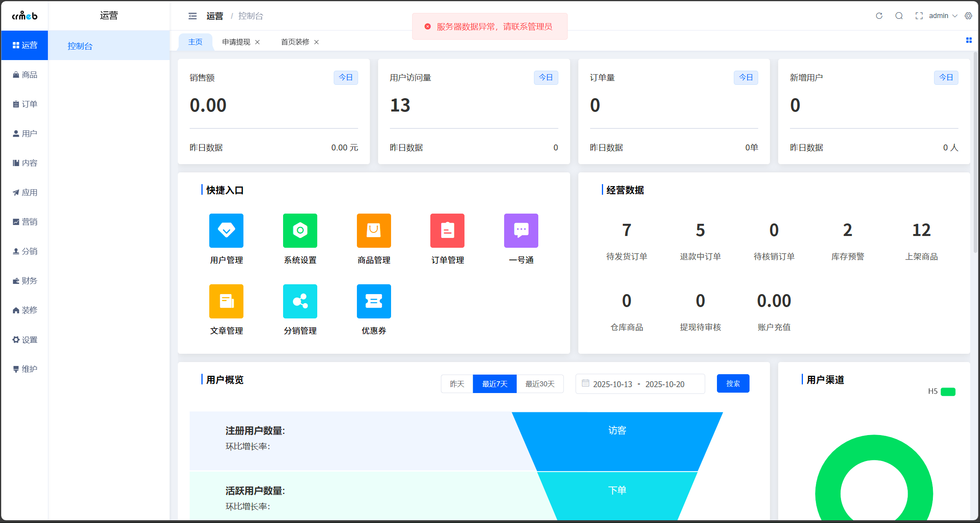Screen dimensions: 980x523
Task: Click the 商品管理 orange shopping bag icon
Action: 374,230
